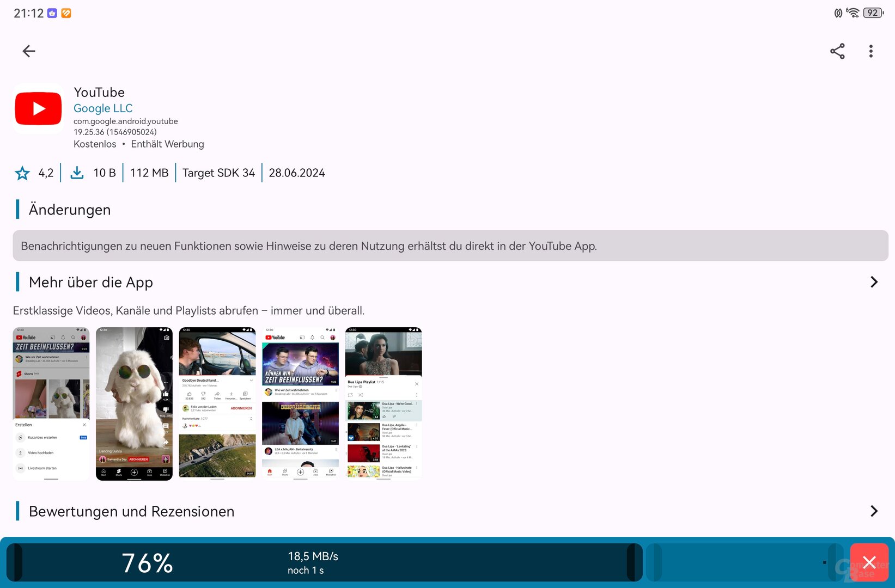Open the Können wir Zeit beeinflussen screenshot
The width and height of the screenshot is (895, 588).
(300, 403)
